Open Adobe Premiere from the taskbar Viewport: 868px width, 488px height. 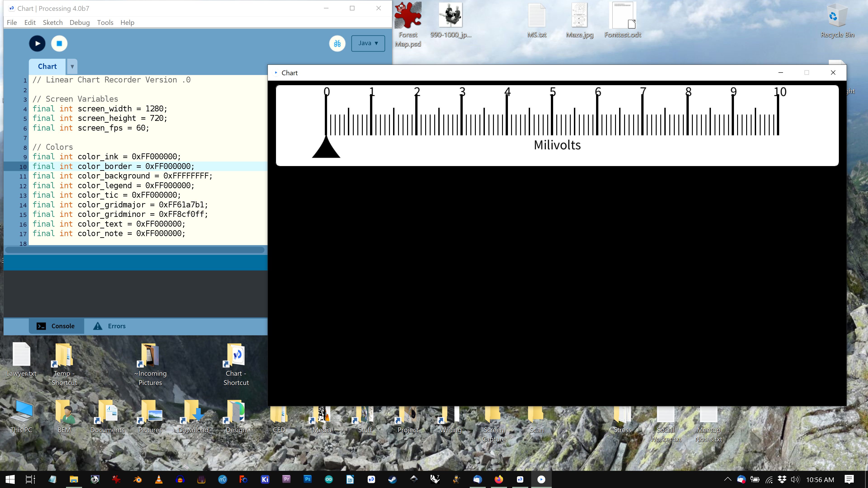coord(286,479)
